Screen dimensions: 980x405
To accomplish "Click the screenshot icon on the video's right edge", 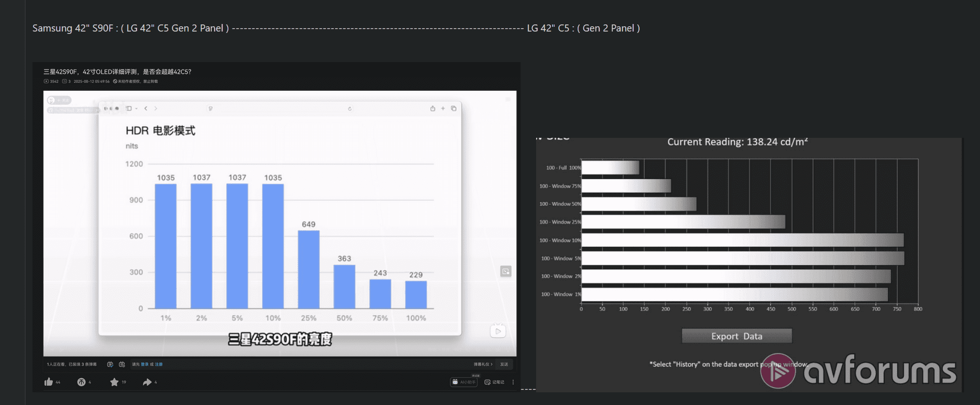I will [506, 271].
